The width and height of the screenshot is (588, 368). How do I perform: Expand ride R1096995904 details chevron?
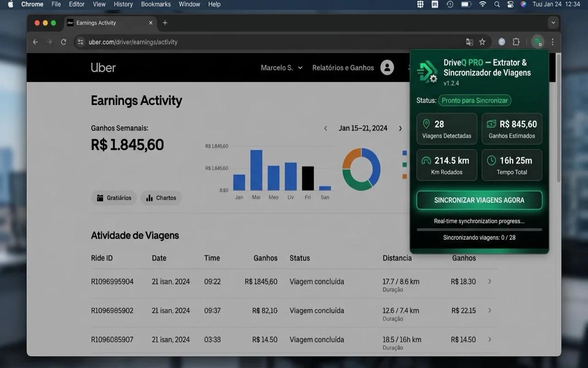(490, 281)
